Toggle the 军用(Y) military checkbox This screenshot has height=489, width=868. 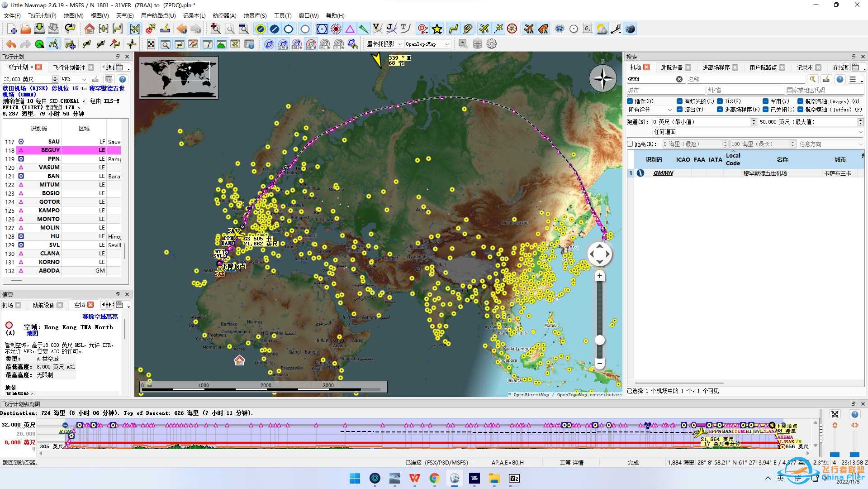[x=765, y=101]
